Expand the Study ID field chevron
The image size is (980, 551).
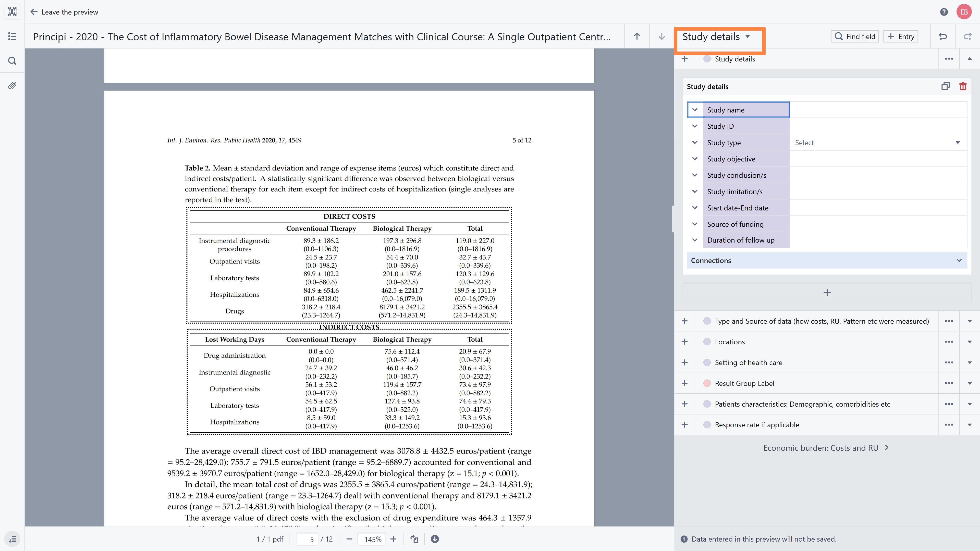695,126
